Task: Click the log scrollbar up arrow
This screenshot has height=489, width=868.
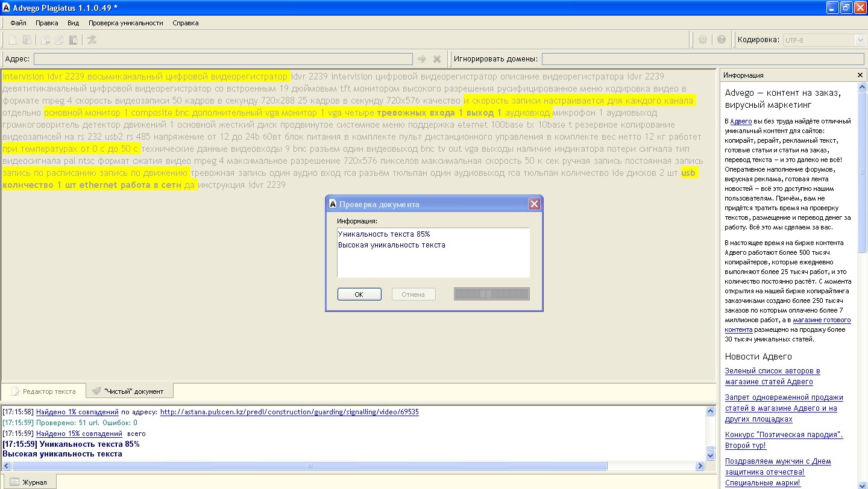Action: tap(710, 411)
